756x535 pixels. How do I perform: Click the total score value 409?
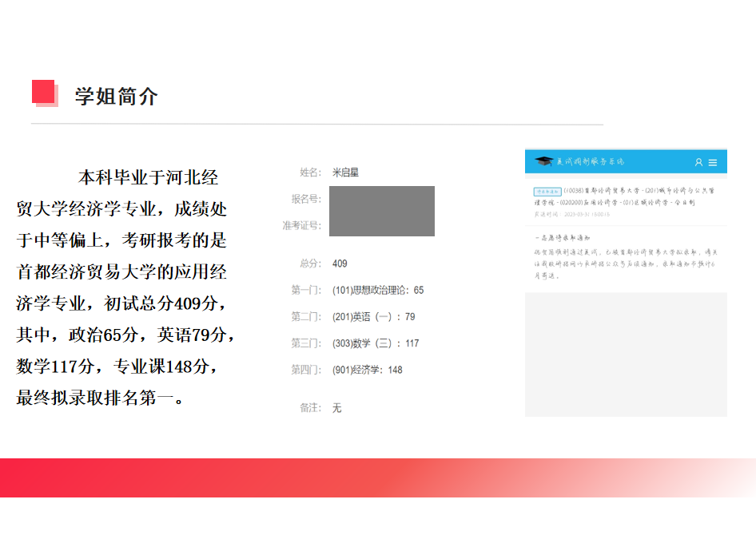click(x=340, y=264)
